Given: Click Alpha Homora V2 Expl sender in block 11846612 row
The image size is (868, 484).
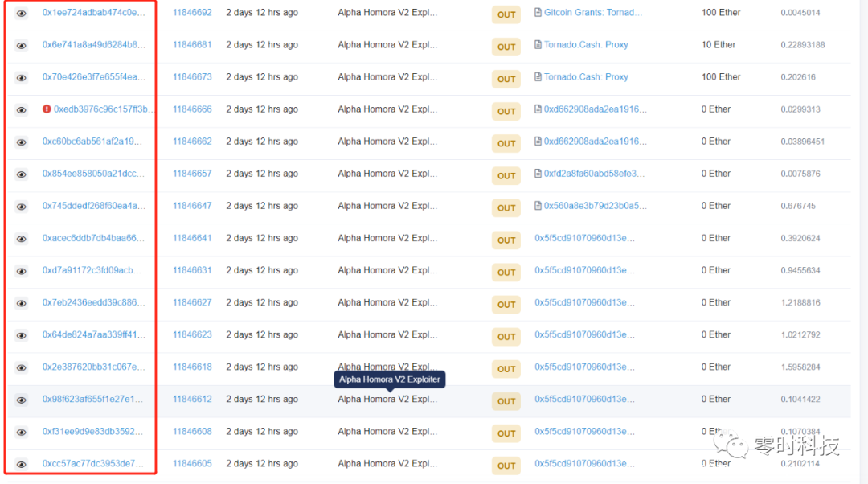Looking at the screenshot, I should (x=387, y=399).
